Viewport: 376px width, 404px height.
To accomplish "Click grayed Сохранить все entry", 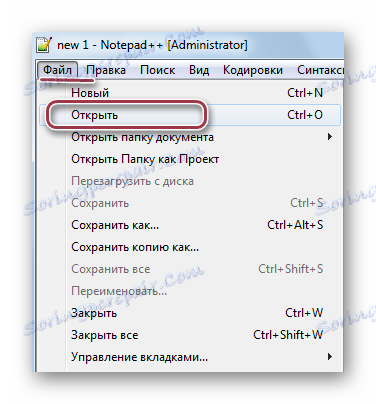I will pyautogui.click(x=190, y=269).
